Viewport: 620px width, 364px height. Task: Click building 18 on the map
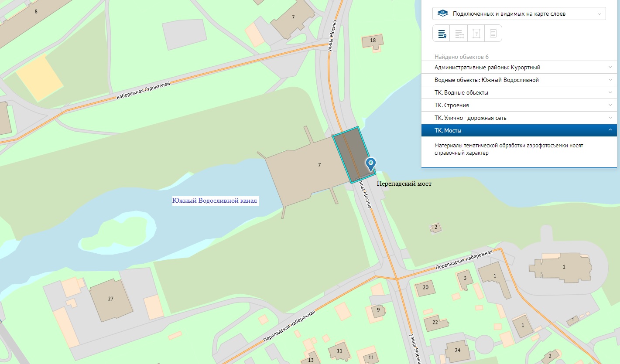(x=373, y=41)
